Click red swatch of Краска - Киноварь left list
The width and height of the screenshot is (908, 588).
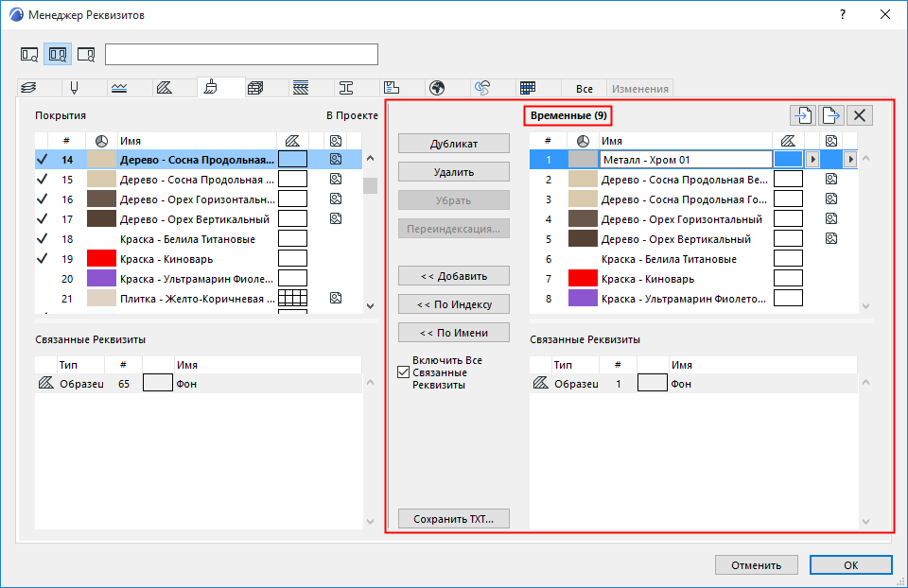coord(101,259)
